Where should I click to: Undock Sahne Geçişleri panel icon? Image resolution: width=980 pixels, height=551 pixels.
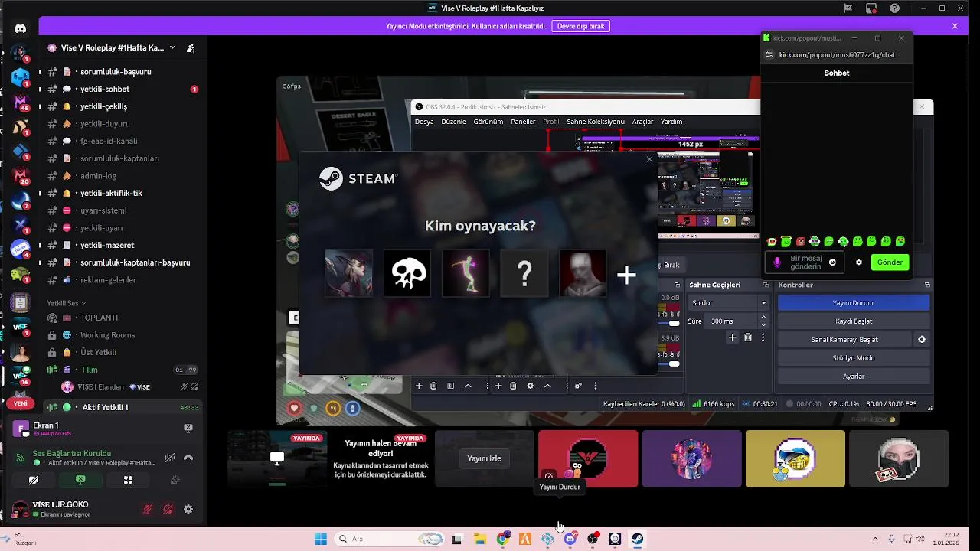point(766,285)
